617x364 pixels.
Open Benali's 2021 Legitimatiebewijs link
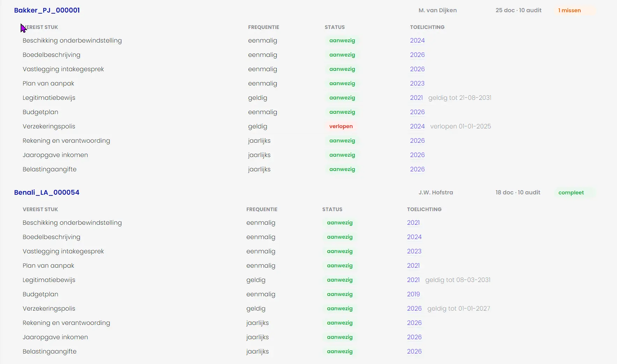click(x=413, y=280)
